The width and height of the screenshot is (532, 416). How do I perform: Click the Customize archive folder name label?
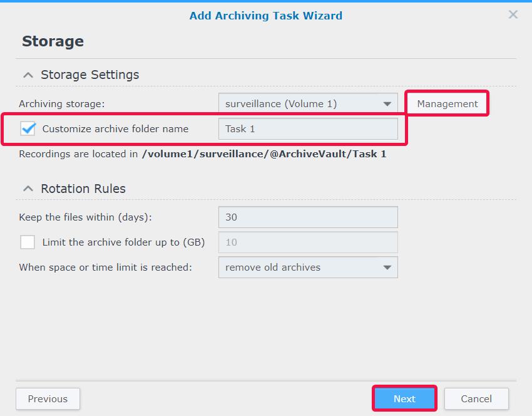(x=115, y=128)
